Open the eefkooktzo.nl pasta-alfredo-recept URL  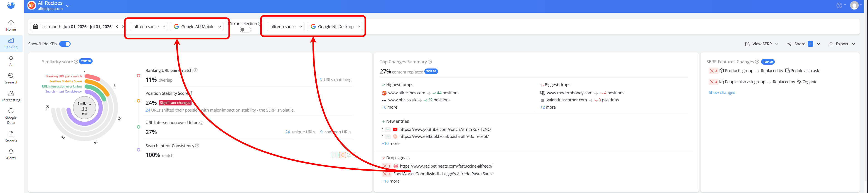click(x=444, y=136)
